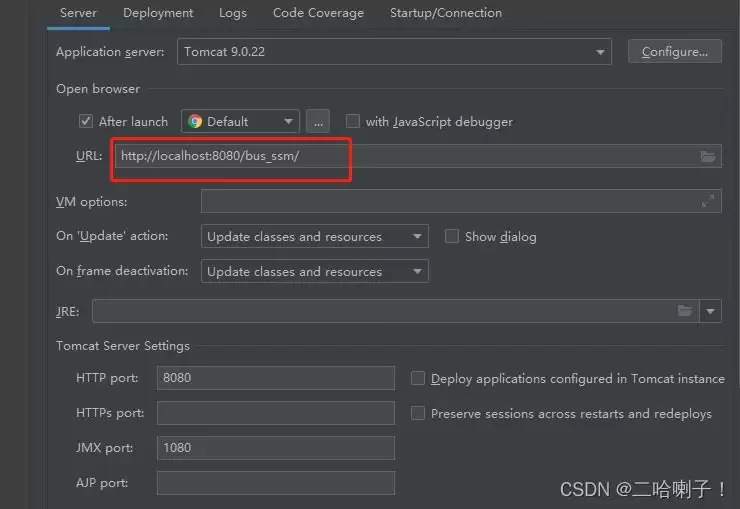Click the folder browse icon in the JRE field
The width and height of the screenshot is (740, 509).
coord(685,311)
